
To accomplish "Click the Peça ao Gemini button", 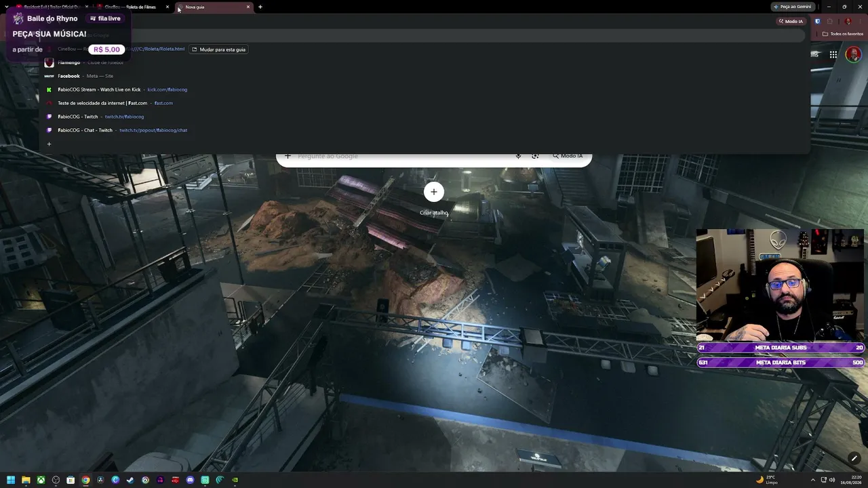I will [793, 7].
